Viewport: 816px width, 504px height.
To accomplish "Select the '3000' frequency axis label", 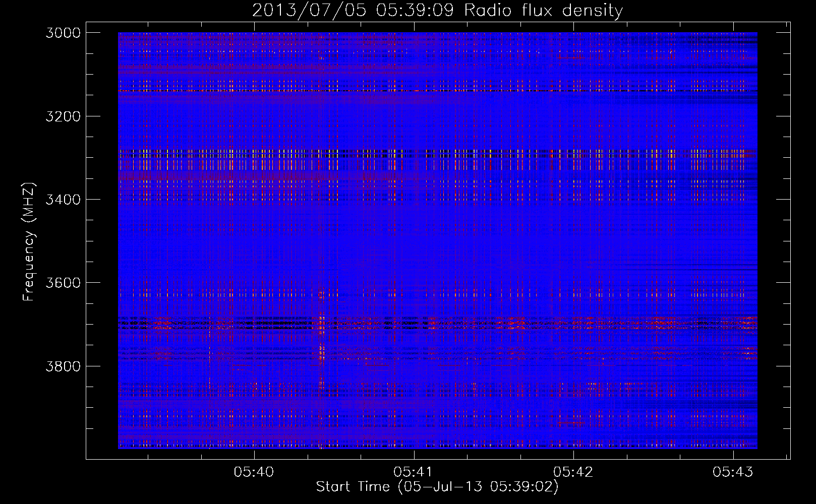I will (x=63, y=33).
